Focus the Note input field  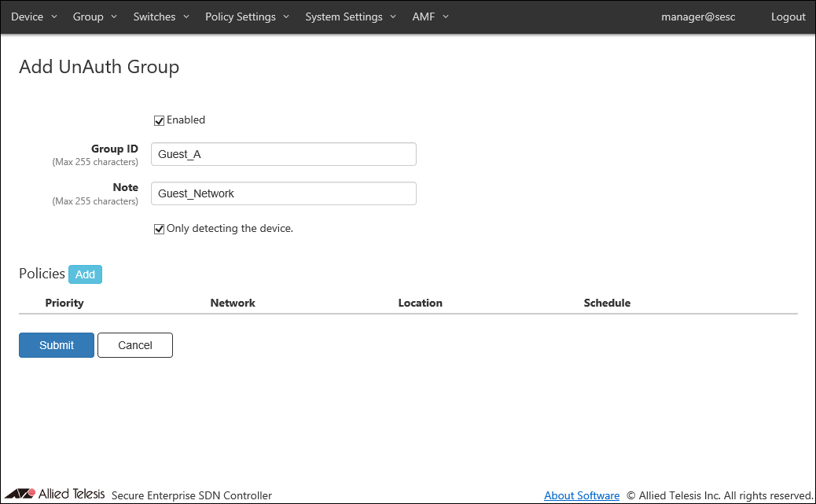[x=283, y=193]
